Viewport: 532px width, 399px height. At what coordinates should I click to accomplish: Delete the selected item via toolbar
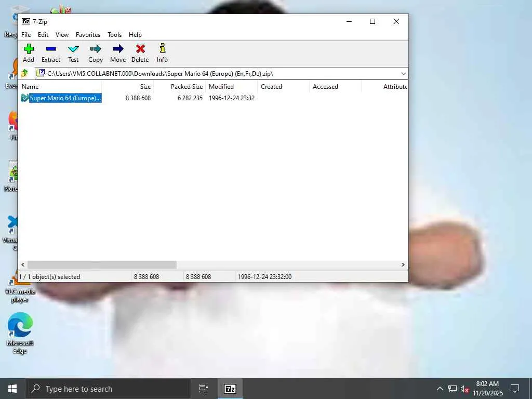(x=140, y=54)
